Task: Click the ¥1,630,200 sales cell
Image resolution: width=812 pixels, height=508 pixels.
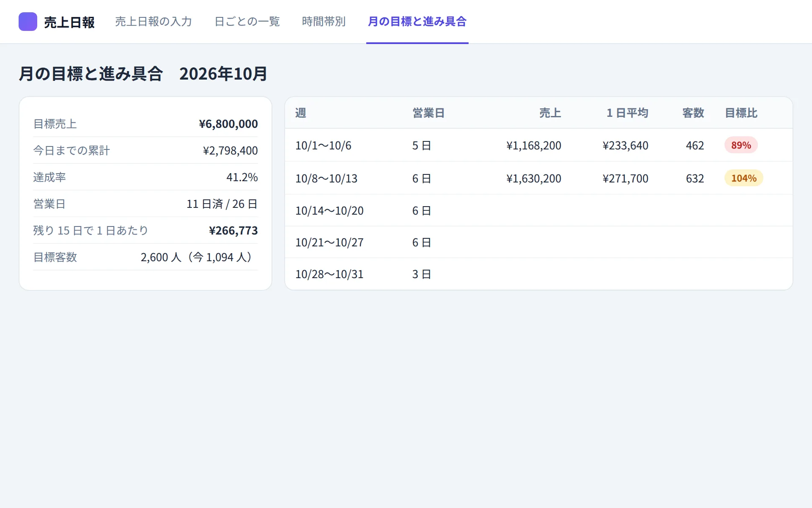Action: [534, 179]
